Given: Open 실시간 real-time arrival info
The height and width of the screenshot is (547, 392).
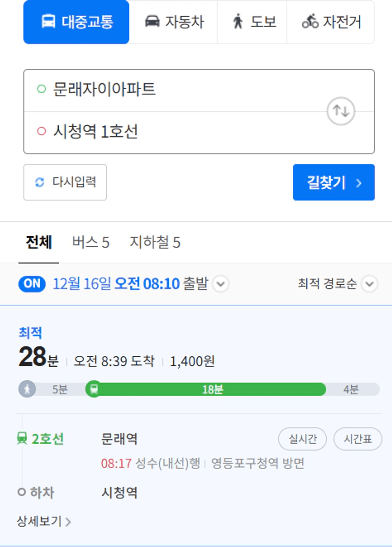Looking at the screenshot, I should point(302,439).
